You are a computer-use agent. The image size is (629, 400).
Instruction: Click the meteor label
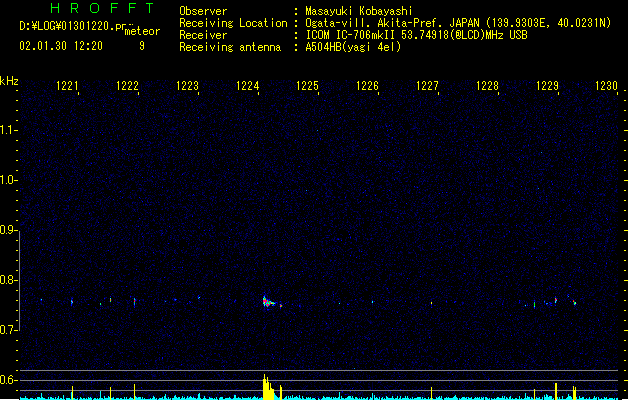(142, 31)
